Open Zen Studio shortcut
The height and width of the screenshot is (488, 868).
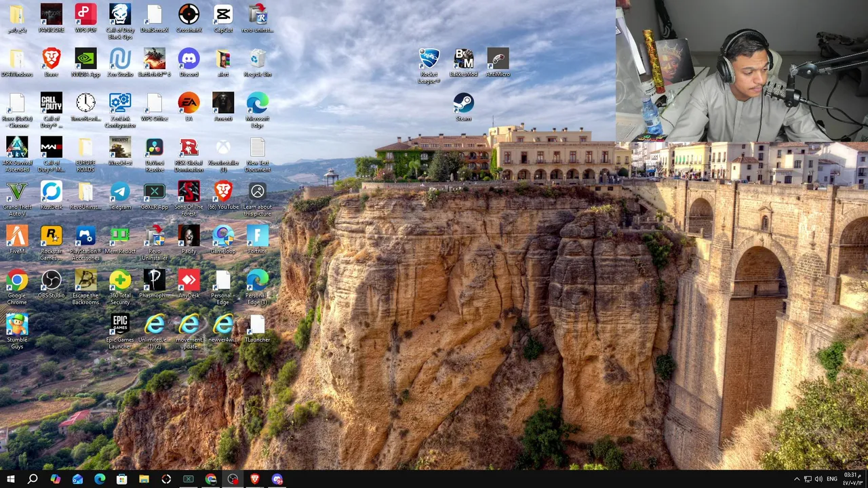click(x=120, y=62)
